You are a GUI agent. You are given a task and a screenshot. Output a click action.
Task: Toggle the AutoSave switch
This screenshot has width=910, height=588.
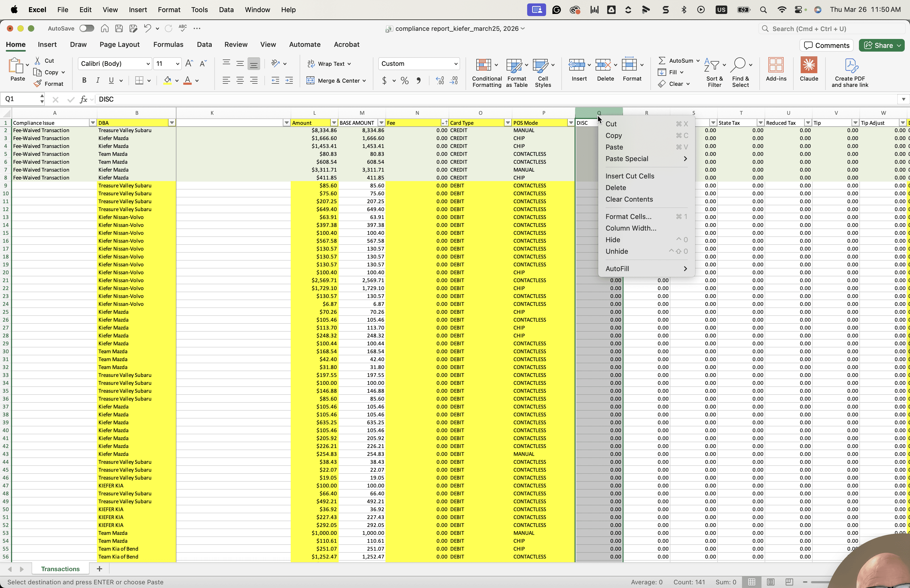point(87,28)
